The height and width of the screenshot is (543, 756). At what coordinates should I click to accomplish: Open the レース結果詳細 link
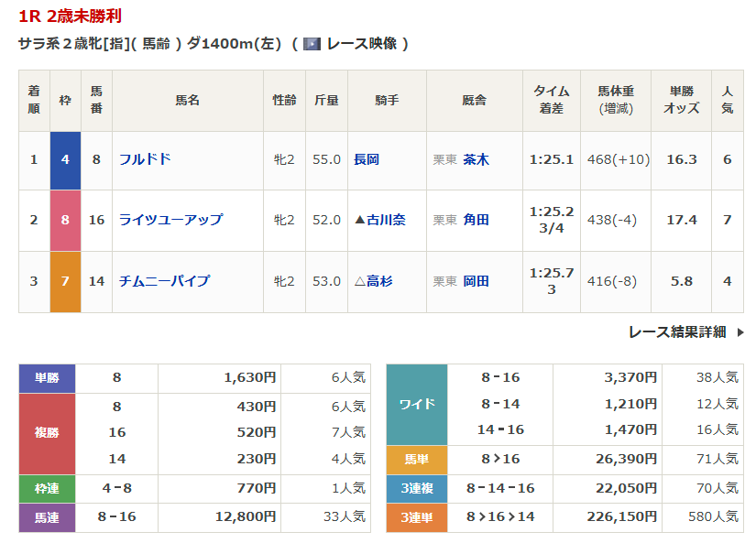pos(677,332)
